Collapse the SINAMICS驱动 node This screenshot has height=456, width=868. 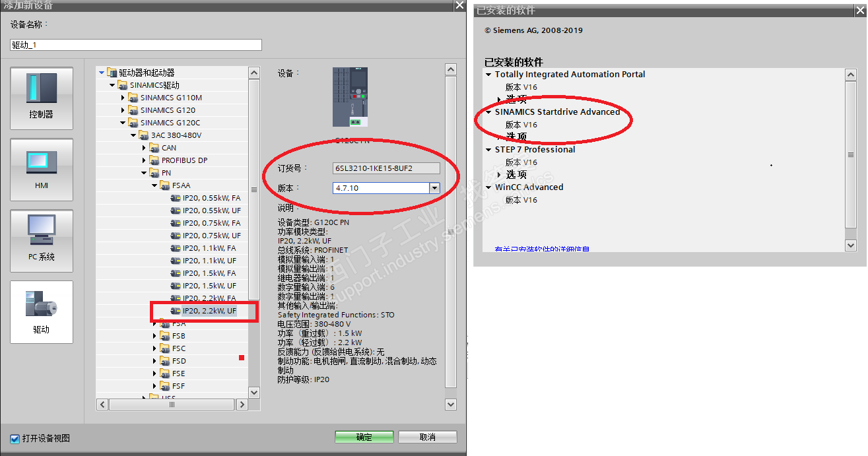point(112,85)
